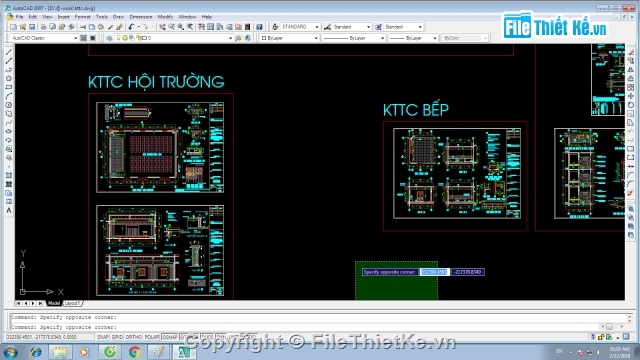
Task: Click the Open file icon
Action: click(x=23, y=27)
